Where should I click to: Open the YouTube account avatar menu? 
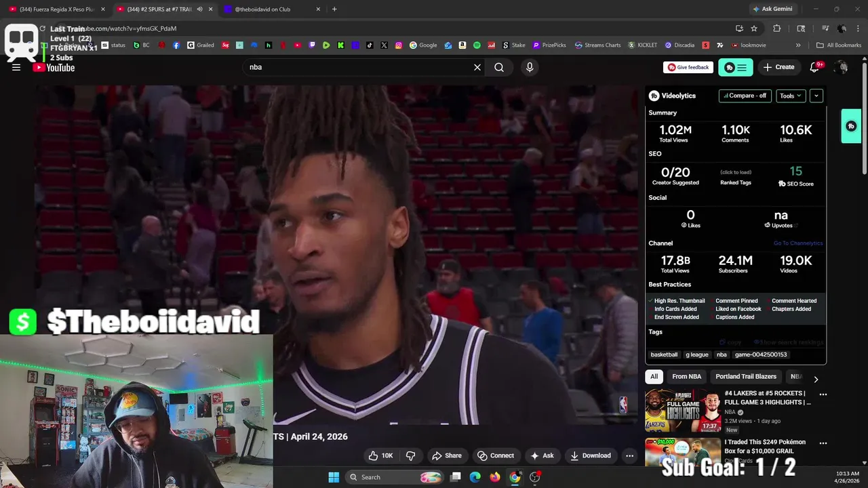click(842, 67)
